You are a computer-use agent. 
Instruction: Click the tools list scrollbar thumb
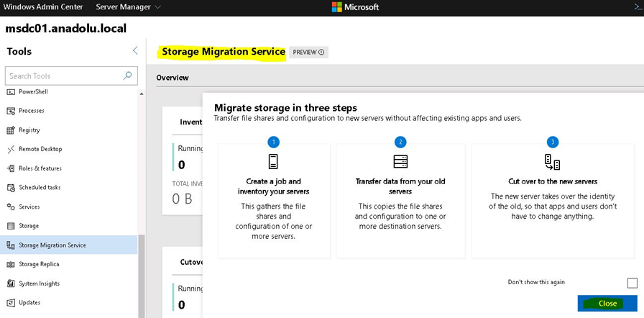click(142, 276)
